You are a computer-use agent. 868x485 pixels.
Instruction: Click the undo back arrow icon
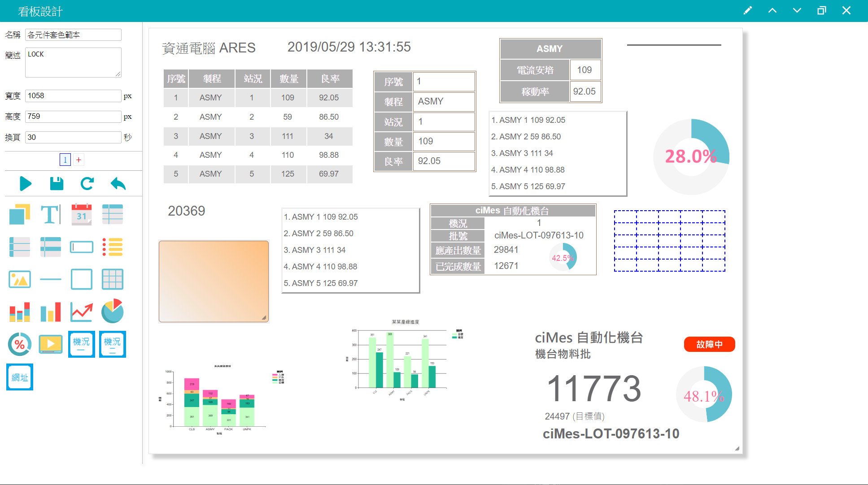coord(118,184)
